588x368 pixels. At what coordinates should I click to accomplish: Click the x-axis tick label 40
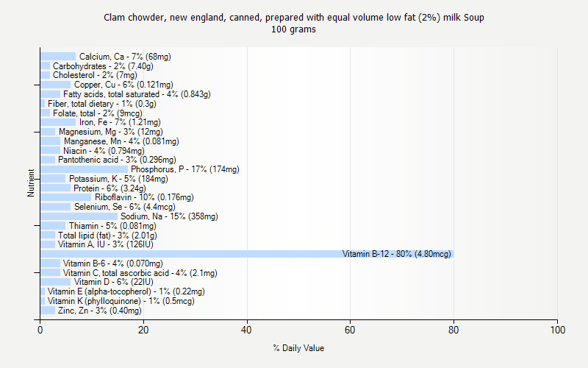246,330
